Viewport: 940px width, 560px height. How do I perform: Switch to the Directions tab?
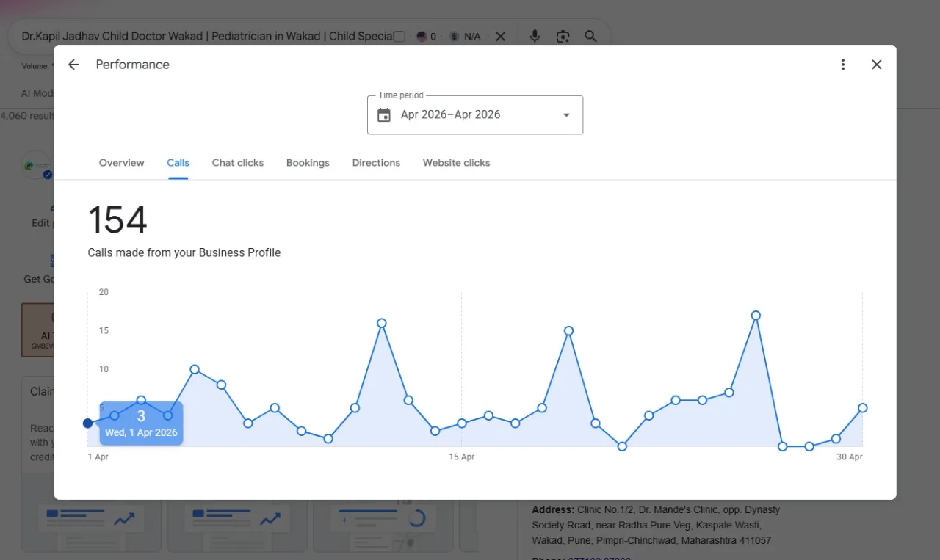pyautogui.click(x=376, y=163)
